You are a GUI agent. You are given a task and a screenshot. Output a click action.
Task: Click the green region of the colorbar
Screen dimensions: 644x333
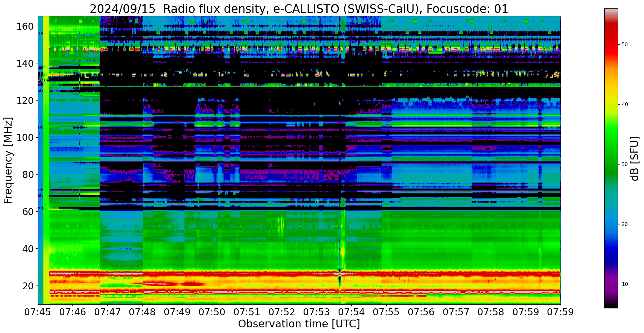(x=611, y=150)
